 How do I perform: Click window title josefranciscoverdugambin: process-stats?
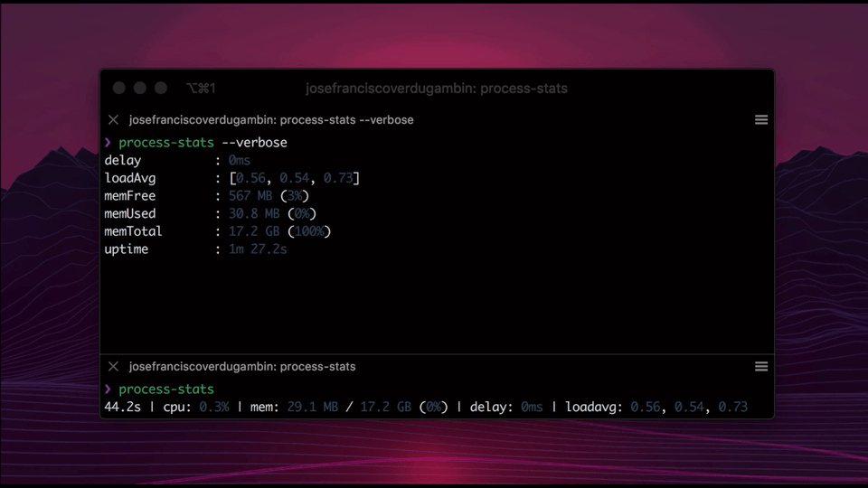pos(436,89)
